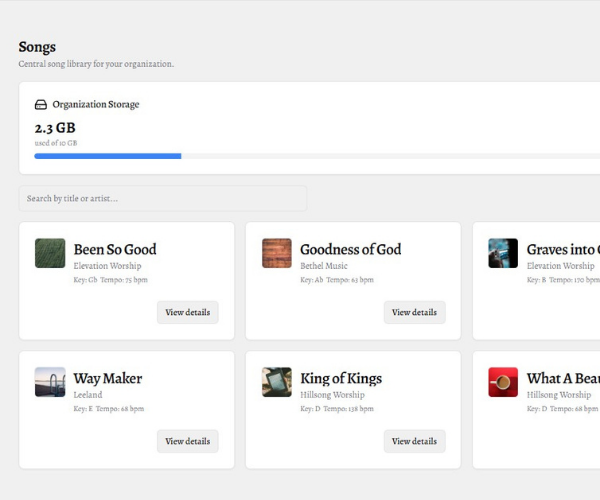Click the Leeland artist name
The width and height of the screenshot is (600, 500).
(x=88, y=394)
